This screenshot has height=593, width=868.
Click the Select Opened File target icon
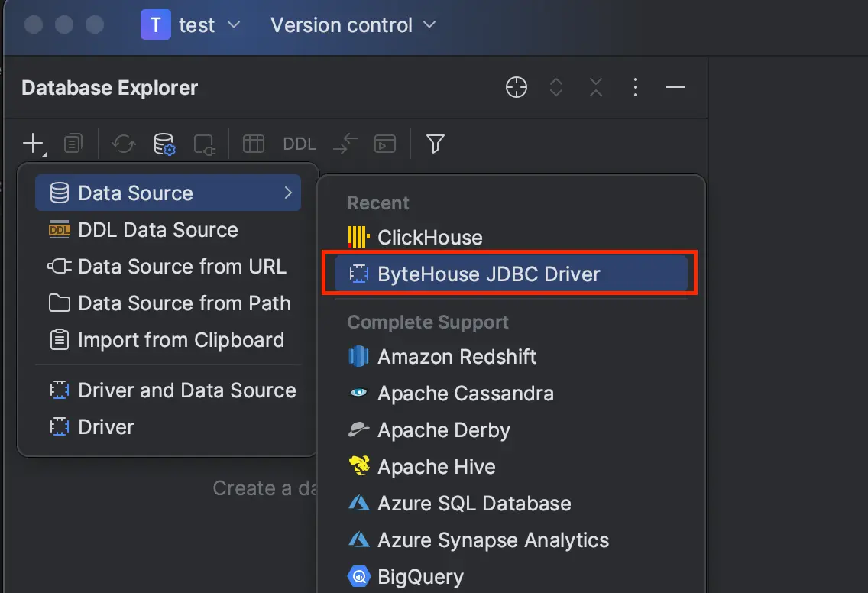coord(517,87)
